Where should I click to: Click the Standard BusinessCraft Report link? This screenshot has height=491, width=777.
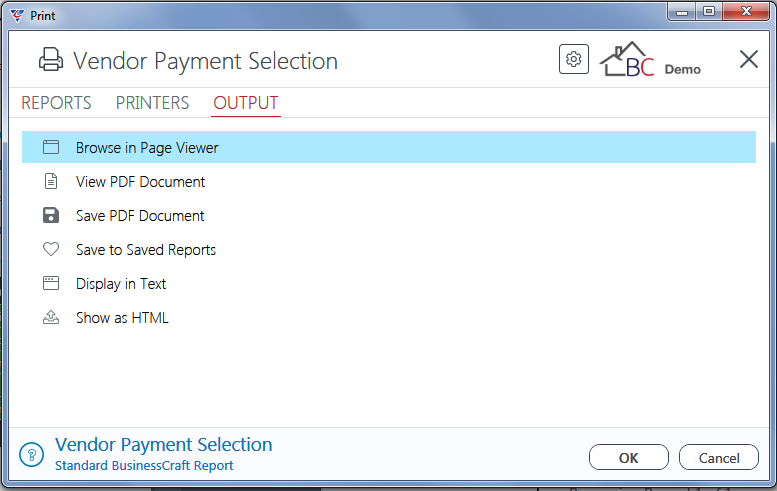click(x=144, y=466)
